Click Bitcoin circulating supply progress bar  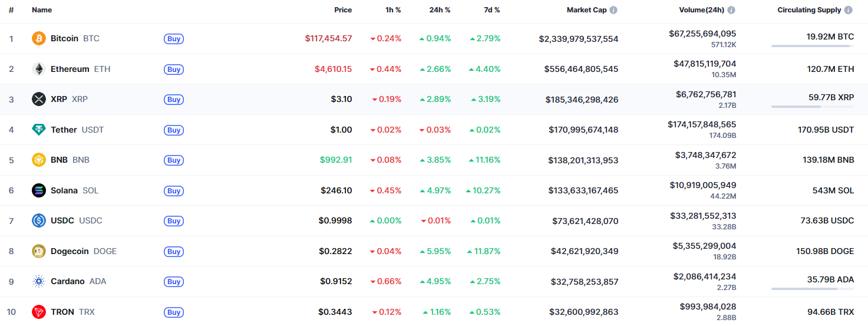coord(813,46)
